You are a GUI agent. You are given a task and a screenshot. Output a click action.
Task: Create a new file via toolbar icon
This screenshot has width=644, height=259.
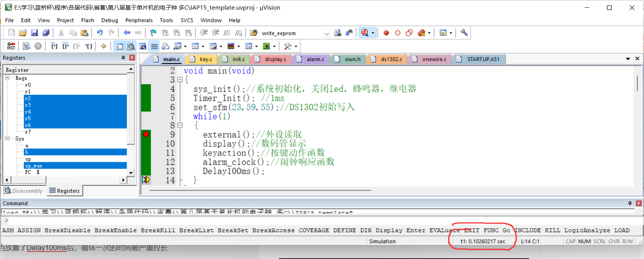(12, 33)
